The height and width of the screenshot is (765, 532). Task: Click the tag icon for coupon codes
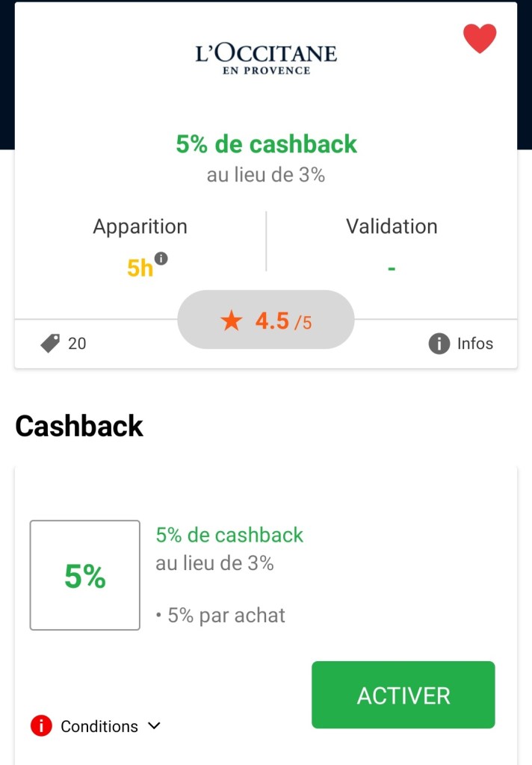point(50,344)
